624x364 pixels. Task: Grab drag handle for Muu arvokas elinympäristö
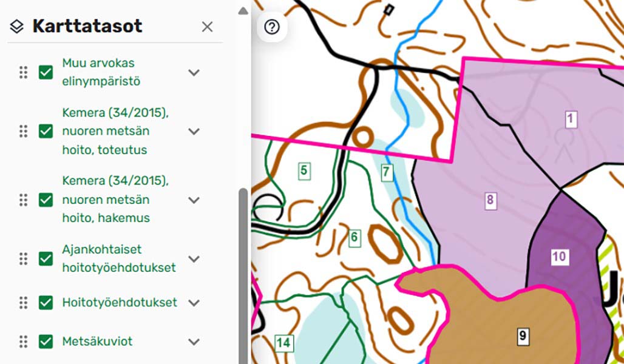23,73
